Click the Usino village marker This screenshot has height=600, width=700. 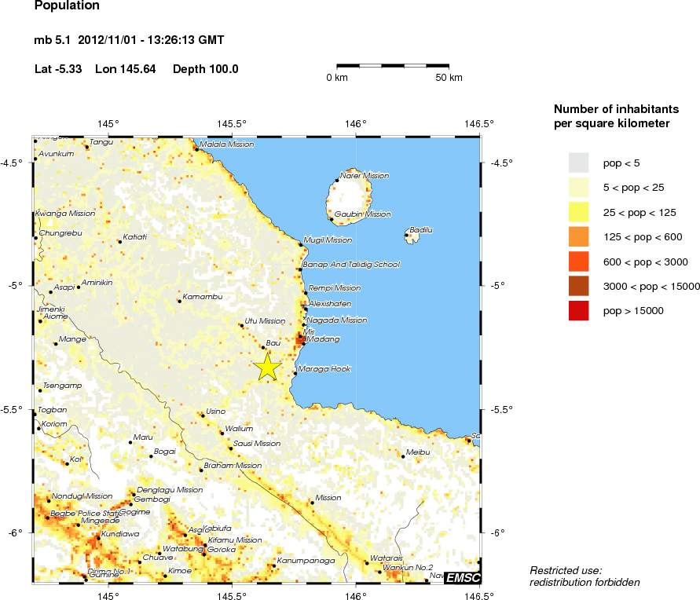pos(203,415)
